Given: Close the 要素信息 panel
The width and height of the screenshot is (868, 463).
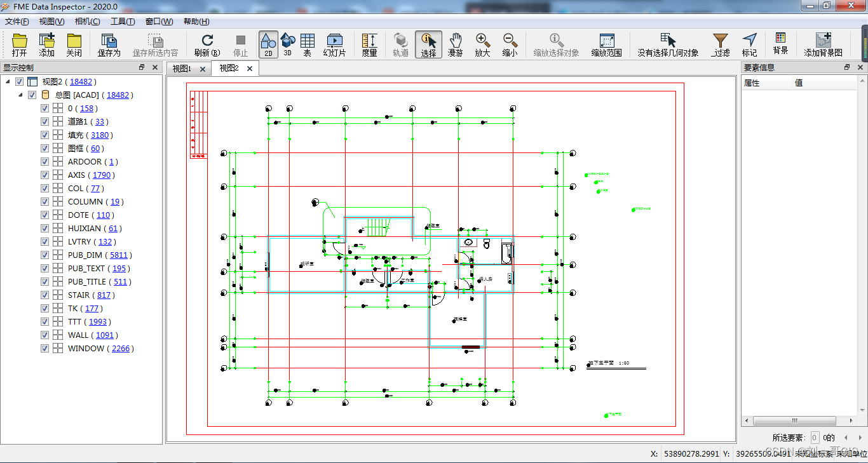Looking at the screenshot, I should pyautogui.click(x=860, y=67).
